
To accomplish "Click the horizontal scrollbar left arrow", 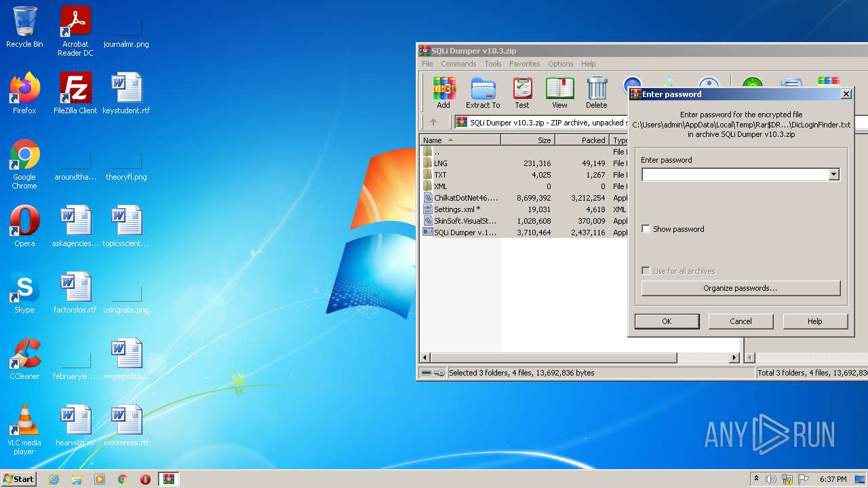I will (426, 357).
